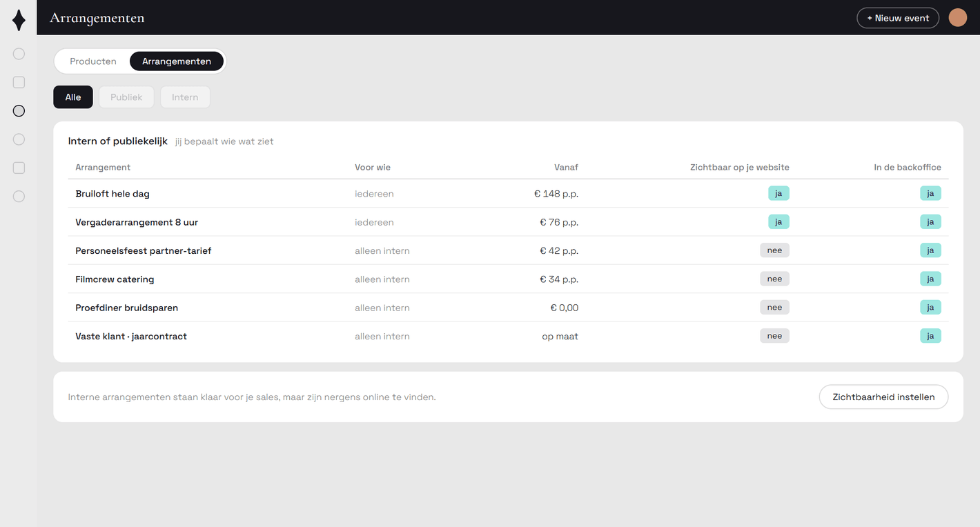Click the Arrangementen page title in top bar
980x527 pixels.
pyautogui.click(x=97, y=18)
